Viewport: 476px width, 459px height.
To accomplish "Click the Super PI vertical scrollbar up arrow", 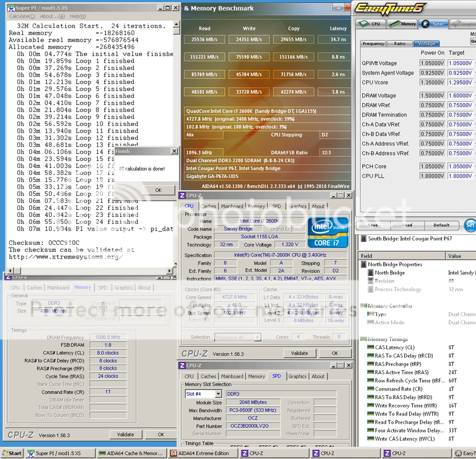I will pyautogui.click(x=177, y=24).
